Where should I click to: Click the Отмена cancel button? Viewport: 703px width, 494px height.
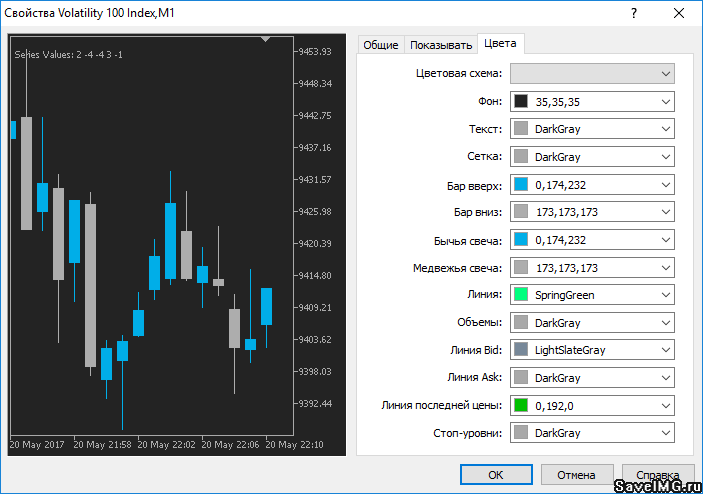577,475
